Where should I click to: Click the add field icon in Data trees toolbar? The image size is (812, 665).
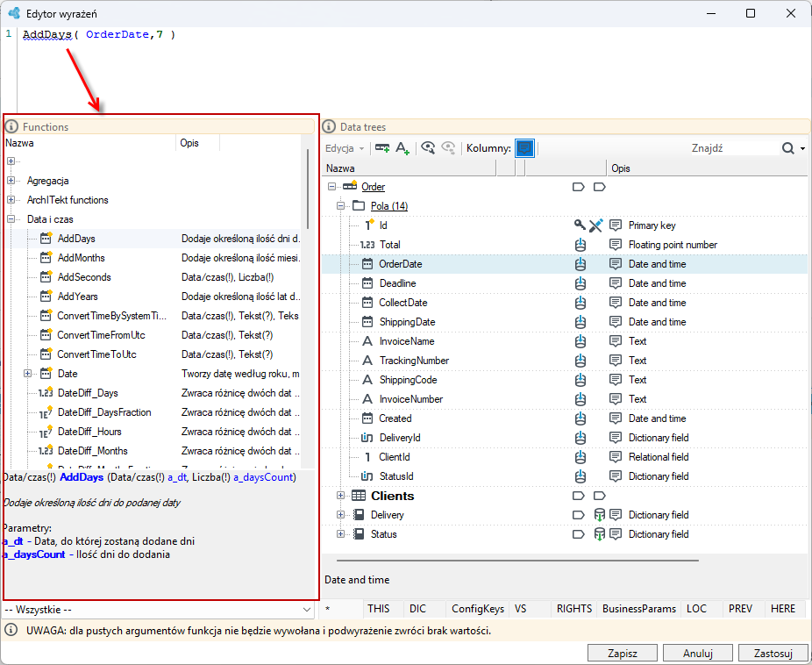pos(382,148)
